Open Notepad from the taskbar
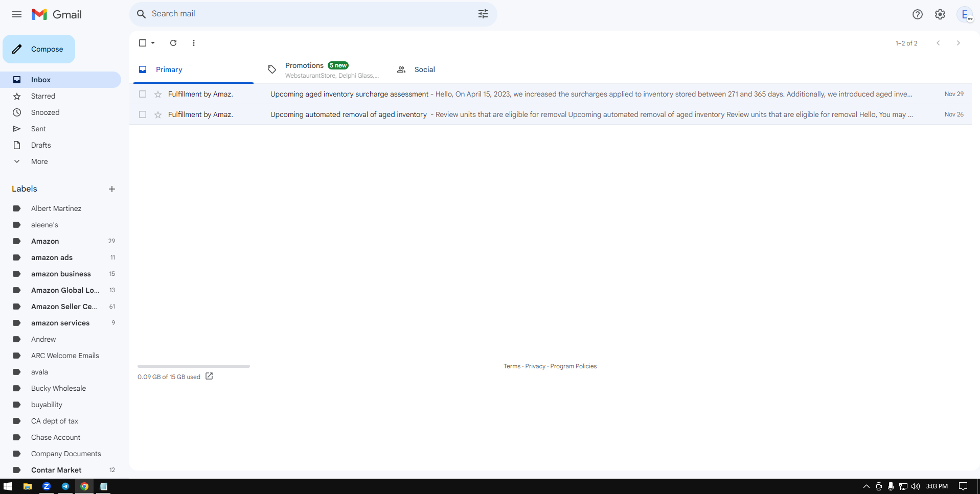Image resolution: width=980 pixels, height=494 pixels. (x=103, y=486)
